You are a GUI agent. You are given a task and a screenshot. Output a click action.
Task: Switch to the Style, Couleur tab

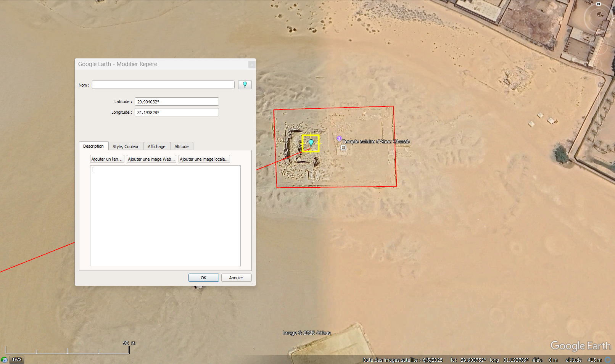tap(126, 147)
